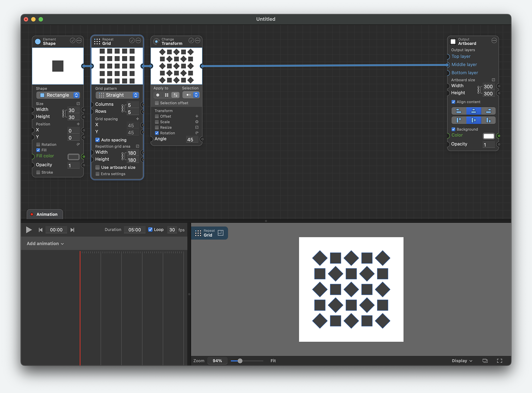Open the Straight grid pattern dropdown
The height and width of the screenshot is (393, 532).
(117, 95)
